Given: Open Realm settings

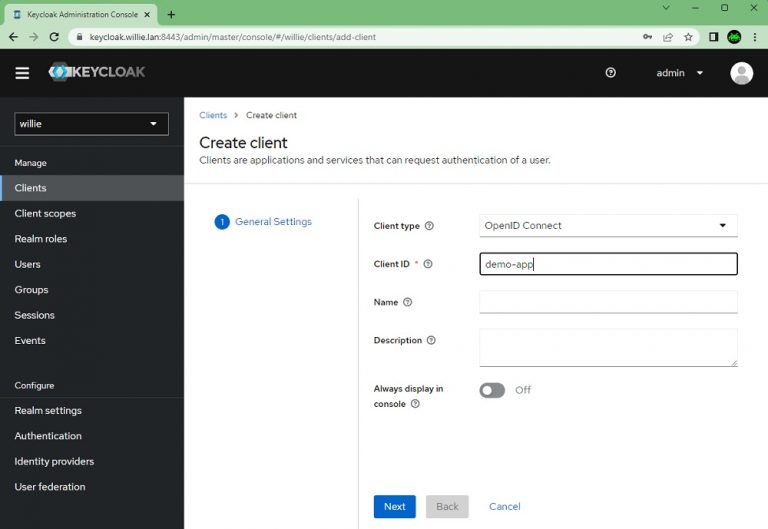Looking at the screenshot, I should (x=92, y=410).
